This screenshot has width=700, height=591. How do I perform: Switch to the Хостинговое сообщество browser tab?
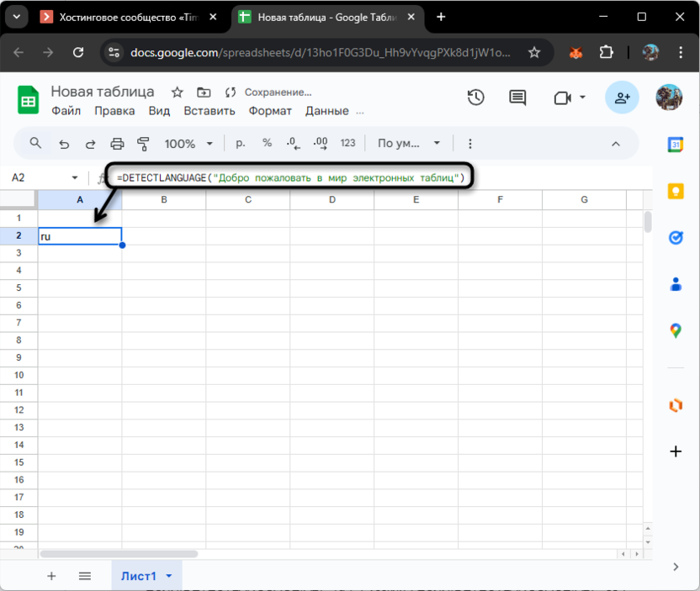pos(128,18)
